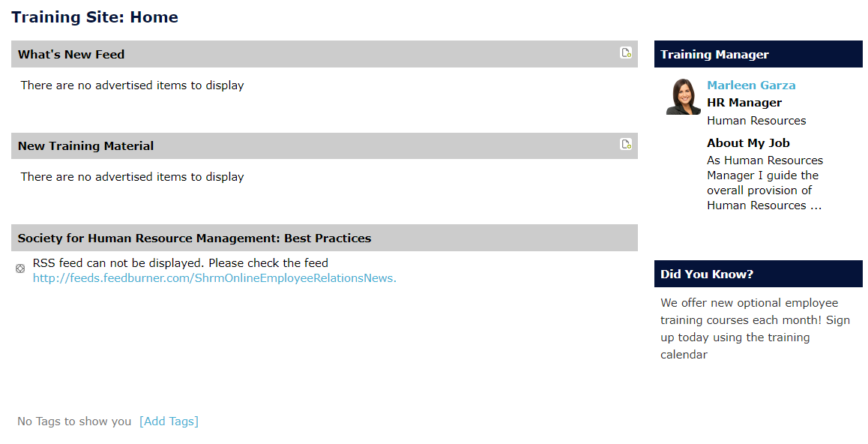
Task: Open Marleen Garza's profile photo
Action: 683,96
